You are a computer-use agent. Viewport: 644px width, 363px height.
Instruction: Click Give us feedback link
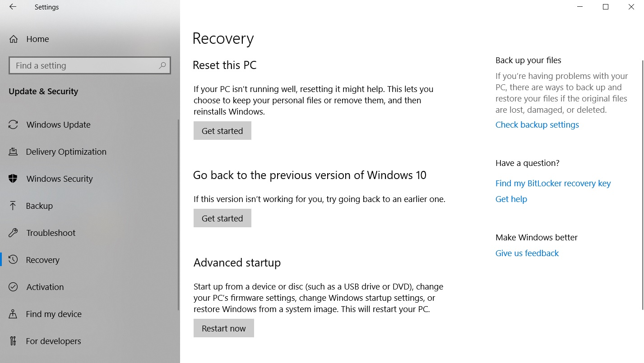[527, 253]
